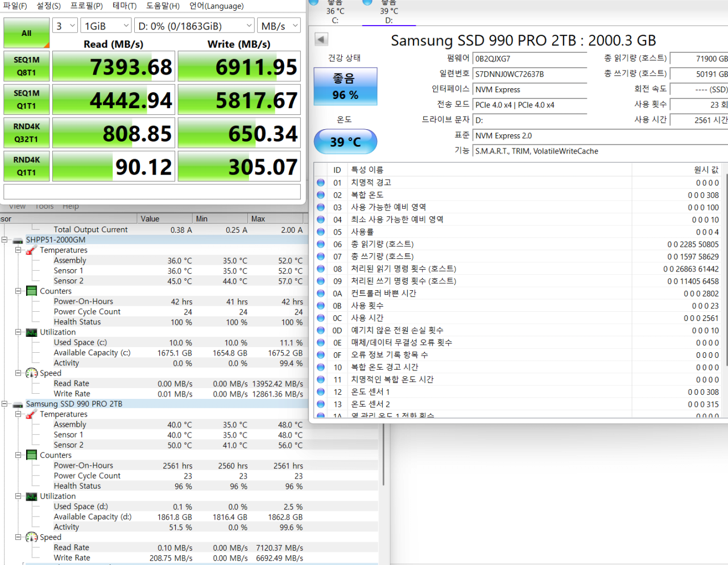Click status circle of 0A 컨트롤러 바쁜 시간
The image size is (728, 565).
321,294
